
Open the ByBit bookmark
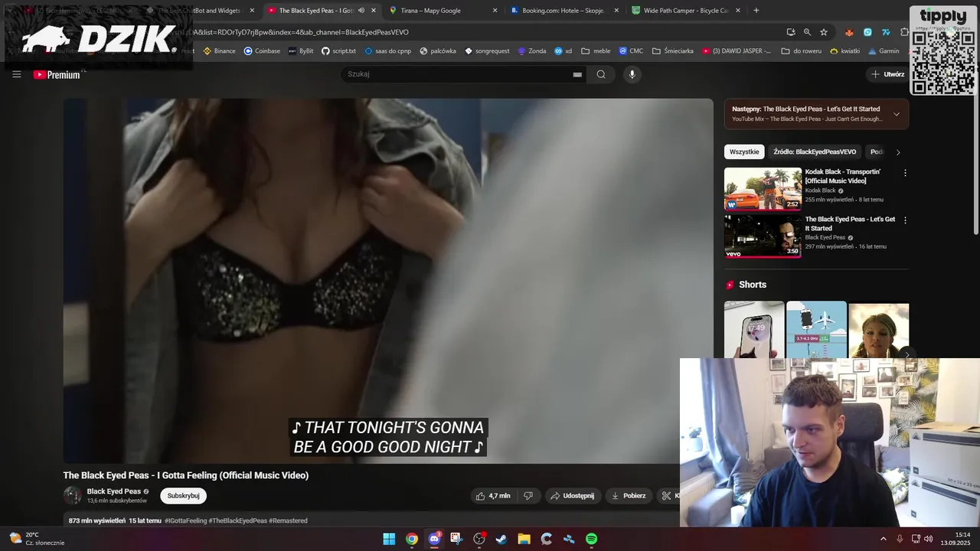click(x=301, y=51)
